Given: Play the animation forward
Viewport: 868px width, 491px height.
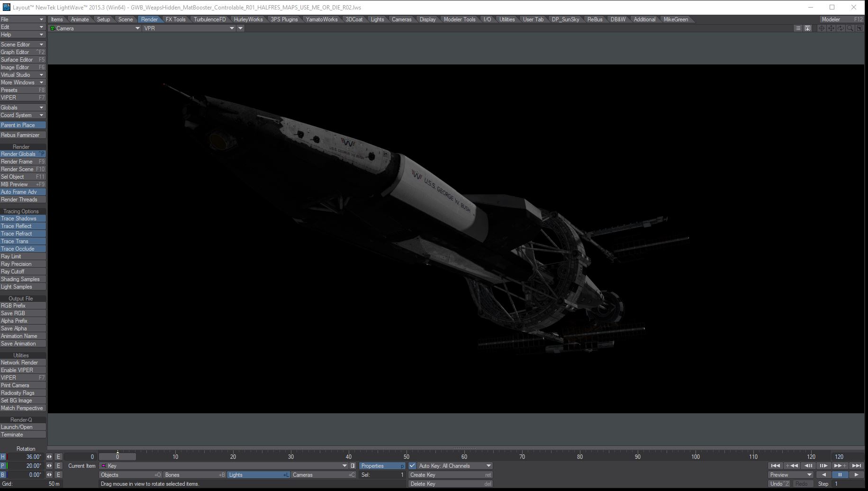Looking at the screenshot, I should click(x=856, y=475).
